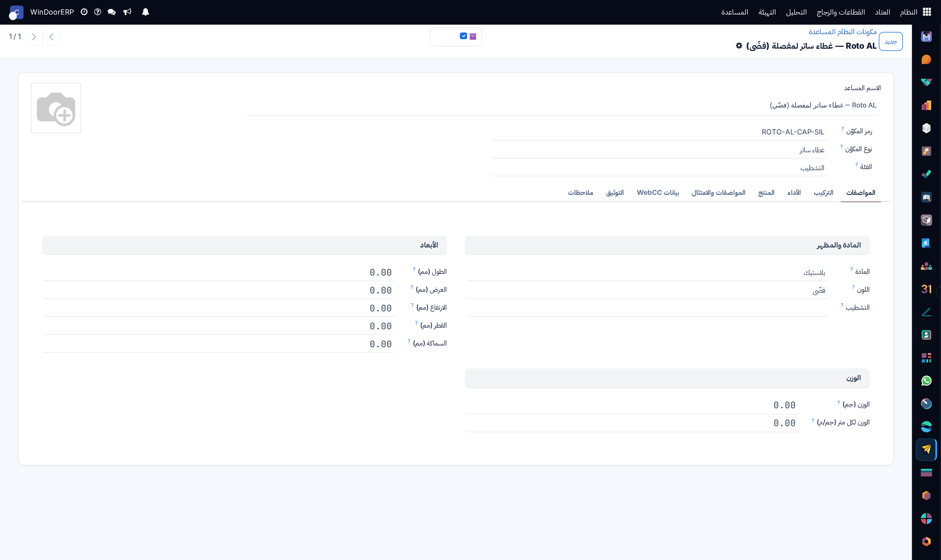Open the المادة dropdown field

(647, 272)
